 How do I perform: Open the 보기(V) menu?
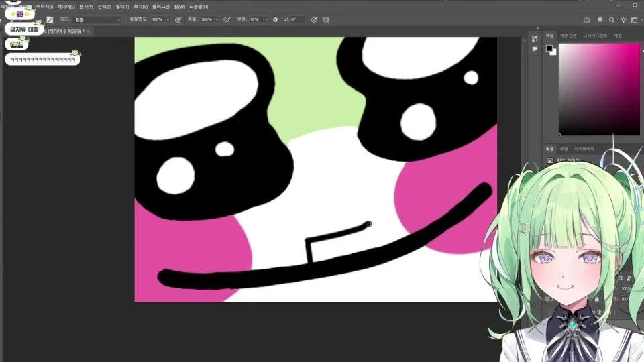point(140,7)
